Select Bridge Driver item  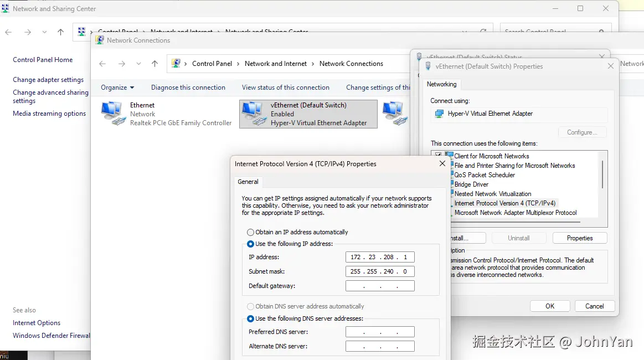[471, 184]
